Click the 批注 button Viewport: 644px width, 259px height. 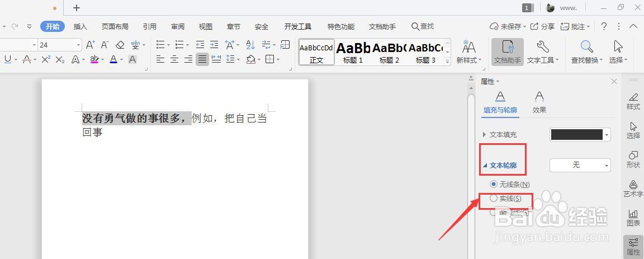point(575,27)
